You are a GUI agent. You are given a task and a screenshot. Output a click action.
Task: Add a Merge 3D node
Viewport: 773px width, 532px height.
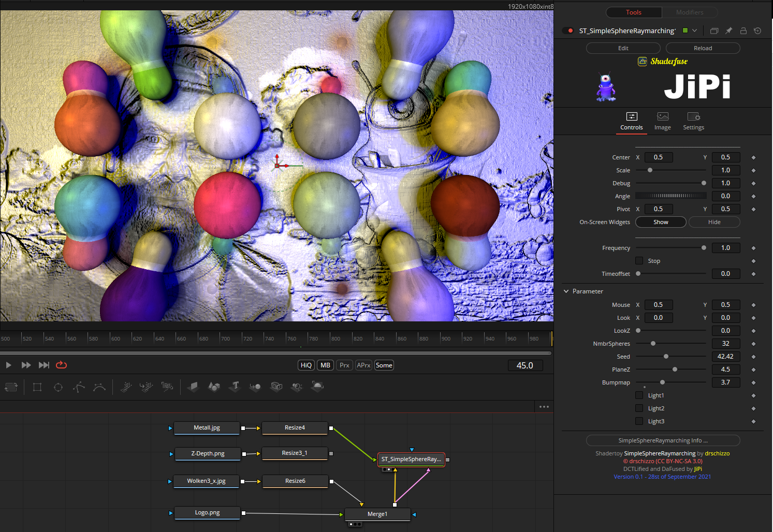pyautogui.click(x=255, y=387)
